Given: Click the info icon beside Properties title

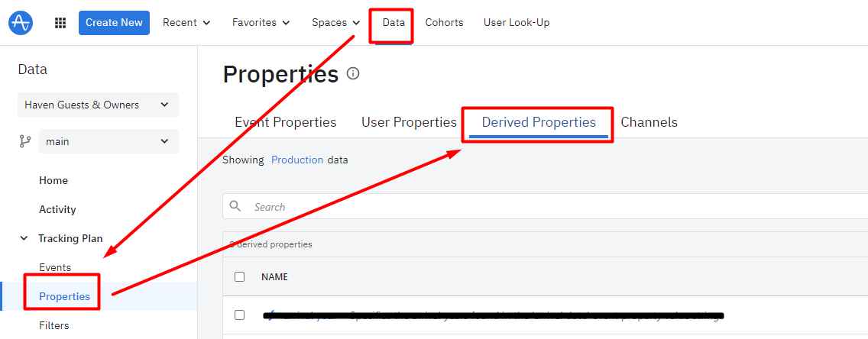Looking at the screenshot, I should coord(353,73).
